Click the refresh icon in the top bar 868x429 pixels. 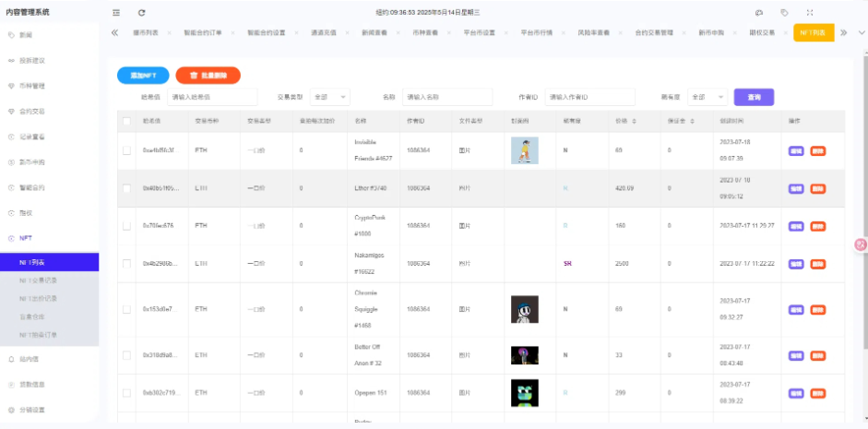click(x=142, y=12)
